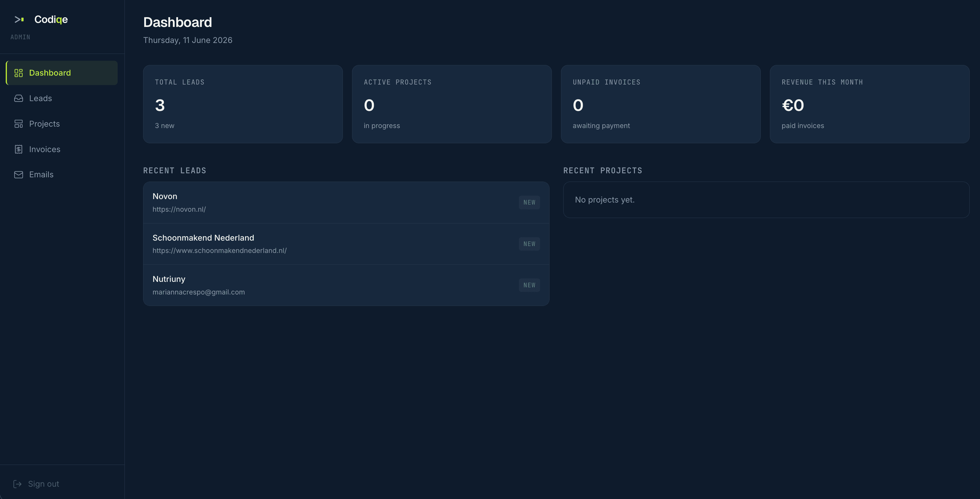Open the Nutriuny lead entry
The width and height of the screenshot is (980, 499).
point(346,285)
